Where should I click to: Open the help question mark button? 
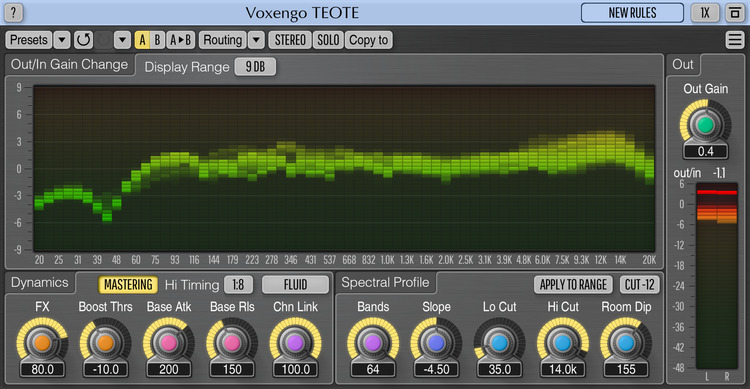[x=13, y=13]
